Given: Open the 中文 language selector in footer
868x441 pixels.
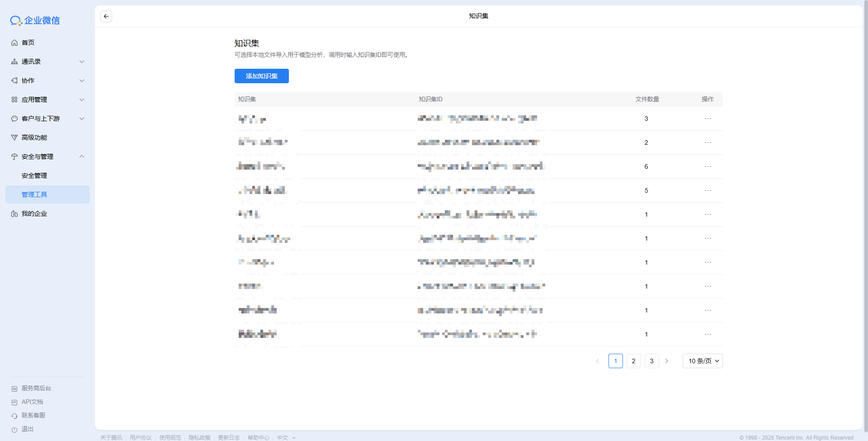Looking at the screenshot, I should point(286,437).
